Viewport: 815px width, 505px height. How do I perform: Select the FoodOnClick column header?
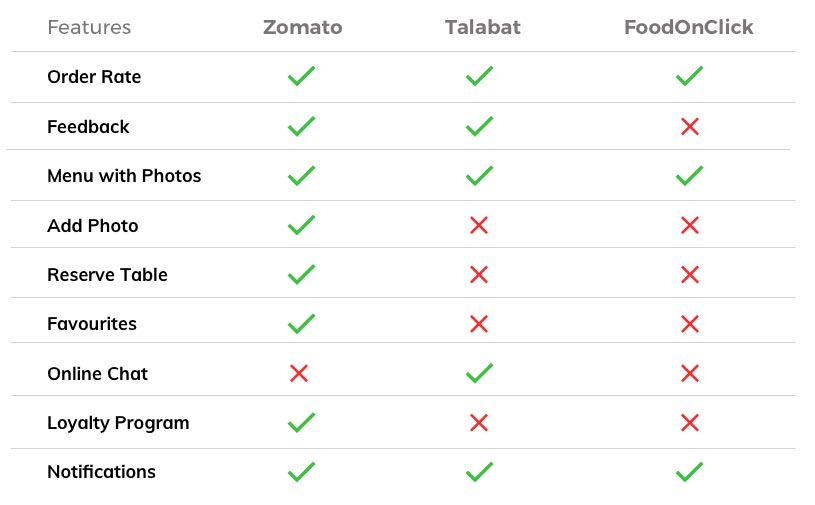click(688, 27)
